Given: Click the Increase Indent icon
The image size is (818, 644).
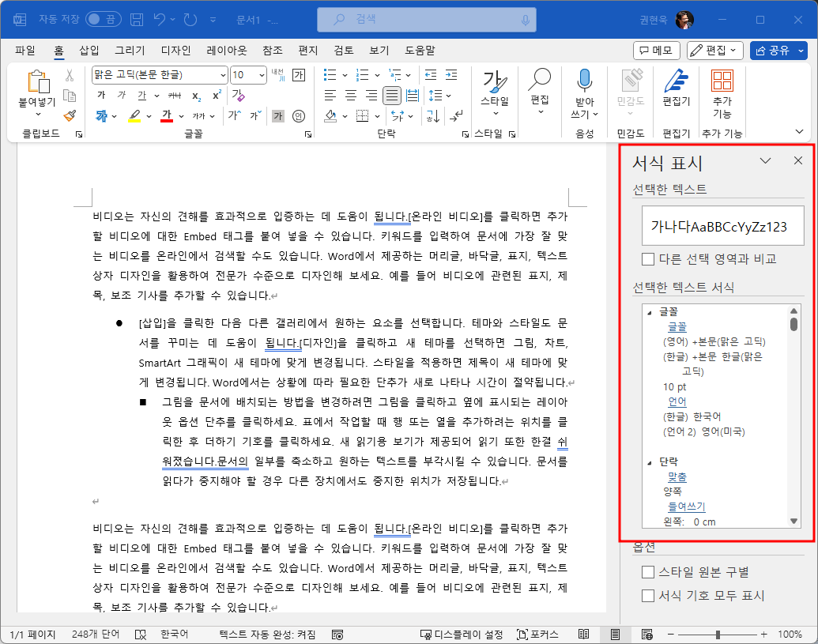Looking at the screenshot, I should 451,75.
